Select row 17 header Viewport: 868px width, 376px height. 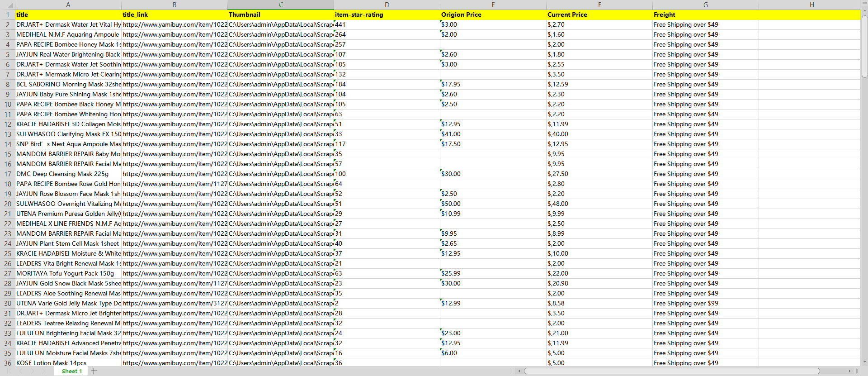coord(8,174)
